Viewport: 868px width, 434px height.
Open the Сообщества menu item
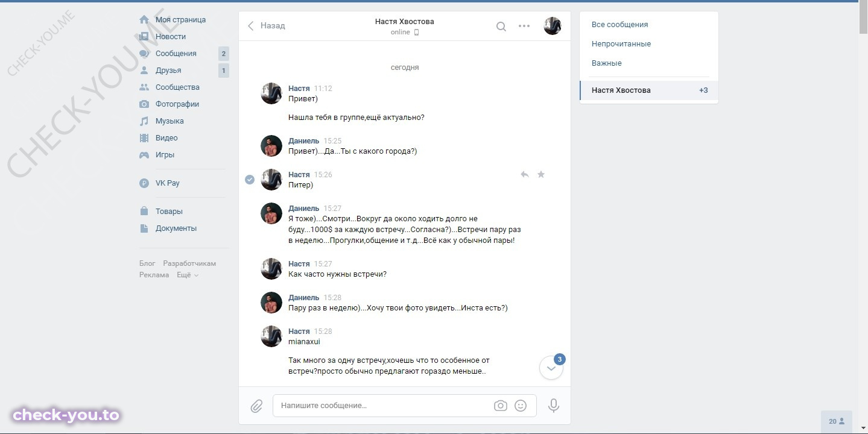177,87
